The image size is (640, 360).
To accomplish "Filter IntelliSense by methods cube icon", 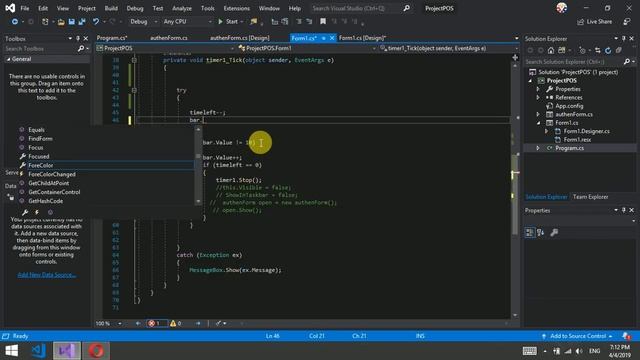I will coord(50,212).
